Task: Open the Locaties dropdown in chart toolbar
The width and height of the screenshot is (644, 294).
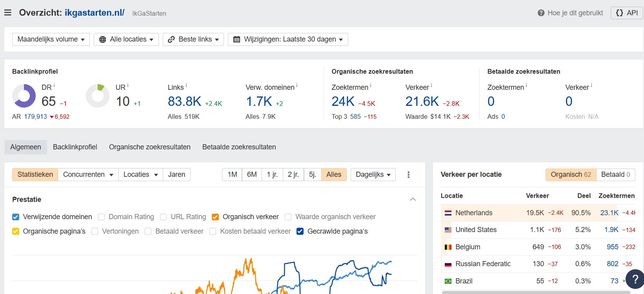Action: (141, 174)
